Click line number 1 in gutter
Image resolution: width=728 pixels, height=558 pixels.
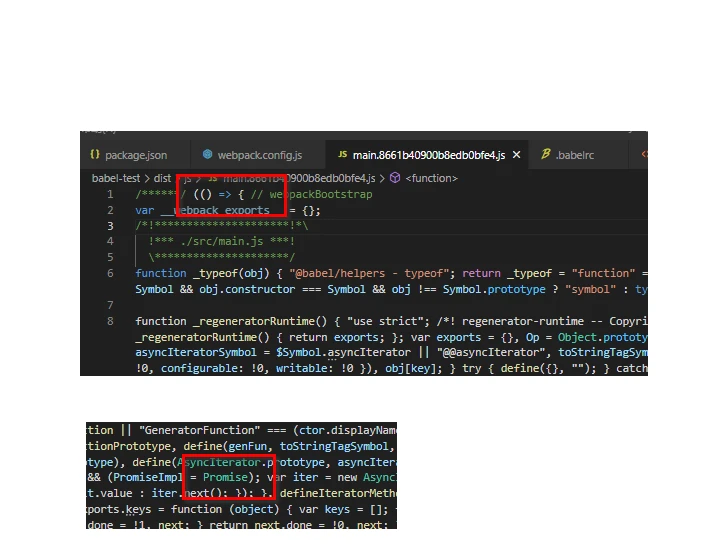(x=110, y=195)
